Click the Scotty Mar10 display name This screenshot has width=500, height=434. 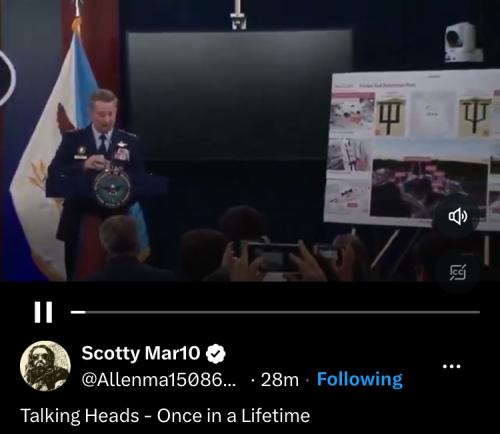click(x=141, y=353)
